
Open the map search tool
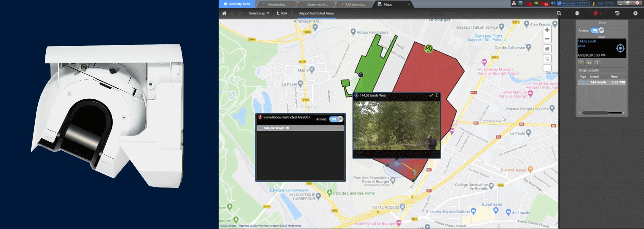[x=559, y=13]
